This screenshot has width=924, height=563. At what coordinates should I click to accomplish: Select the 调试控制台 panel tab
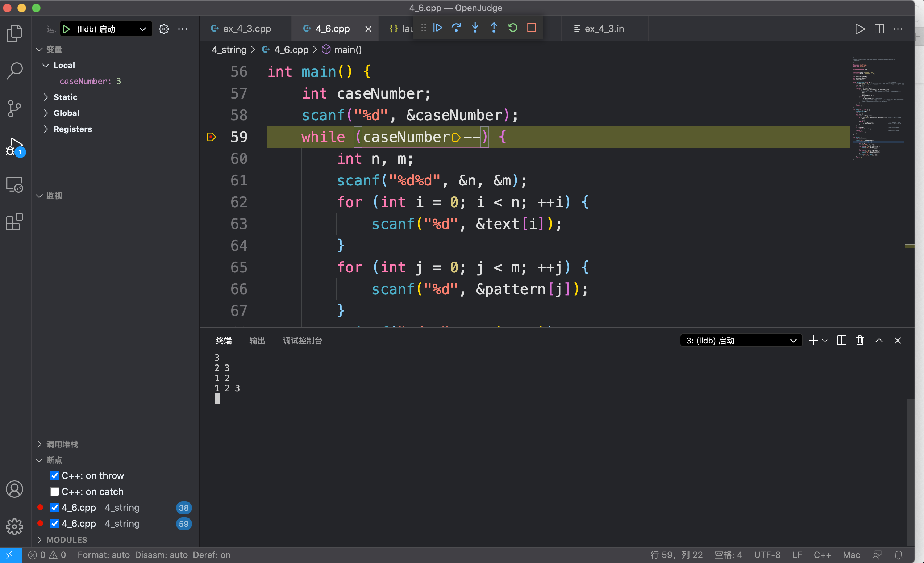point(303,340)
